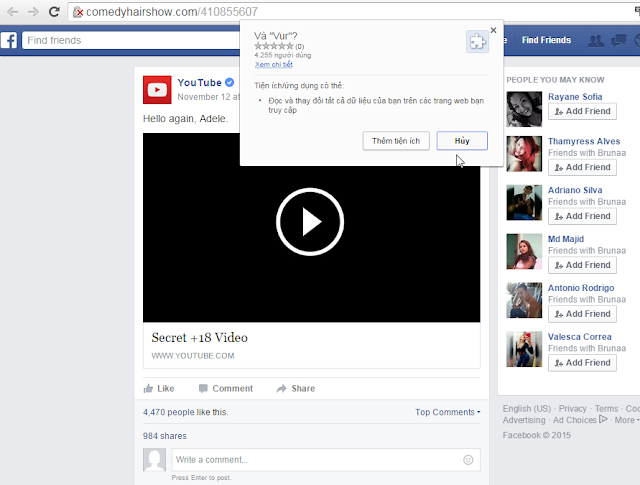Screen dimensions: 640x485
Task: Open Antonio Rodrigo's profile link
Action: click(x=581, y=288)
